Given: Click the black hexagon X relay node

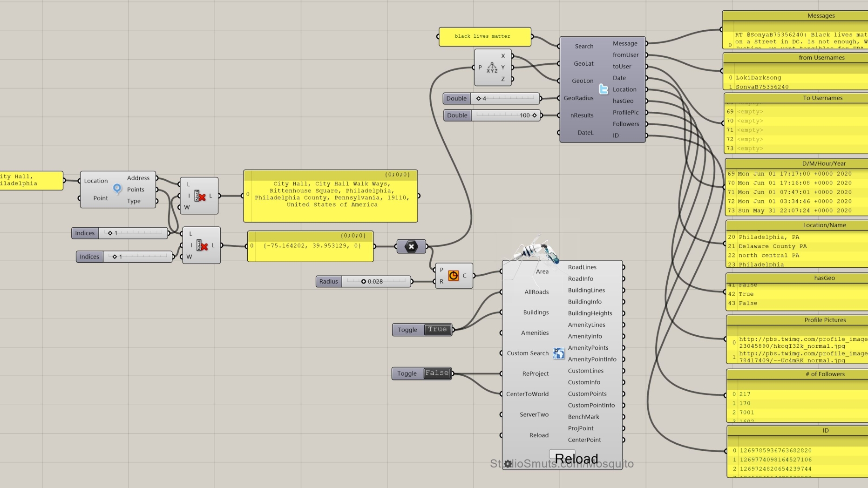Looking at the screenshot, I should click(411, 246).
